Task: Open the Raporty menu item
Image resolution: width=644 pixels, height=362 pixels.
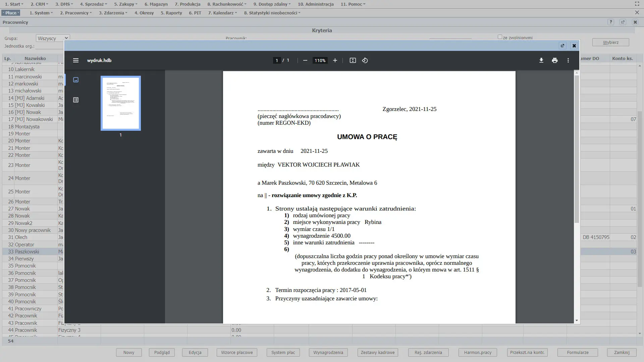Action: (x=171, y=13)
